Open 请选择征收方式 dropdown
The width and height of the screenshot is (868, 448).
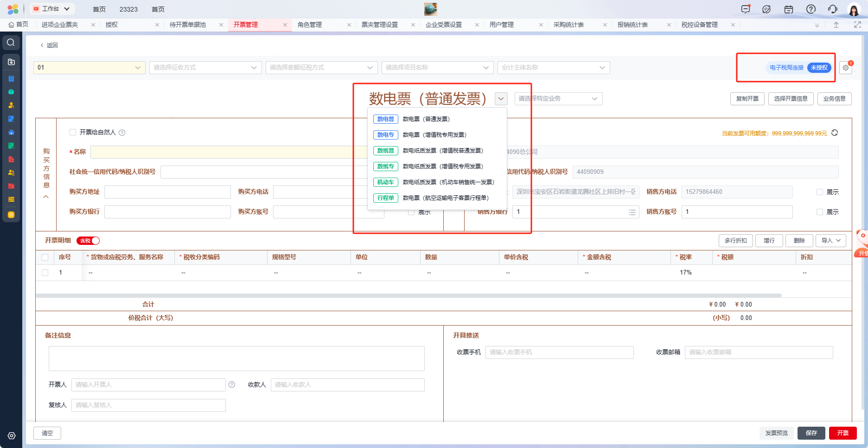(205, 68)
